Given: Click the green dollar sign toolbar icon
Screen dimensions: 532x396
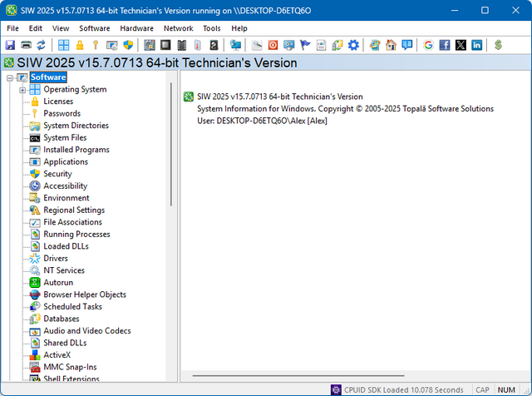Looking at the screenshot, I should coord(497,45).
